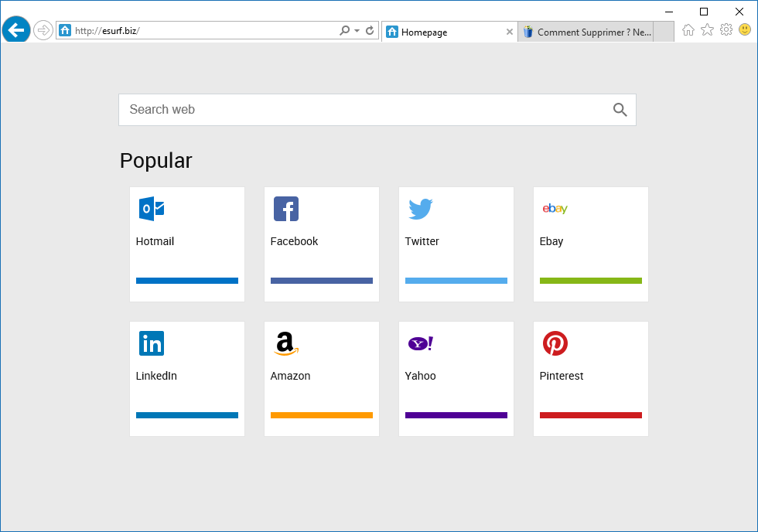The height and width of the screenshot is (532, 758).
Task: Open the Ebay link label
Action: 551,241
